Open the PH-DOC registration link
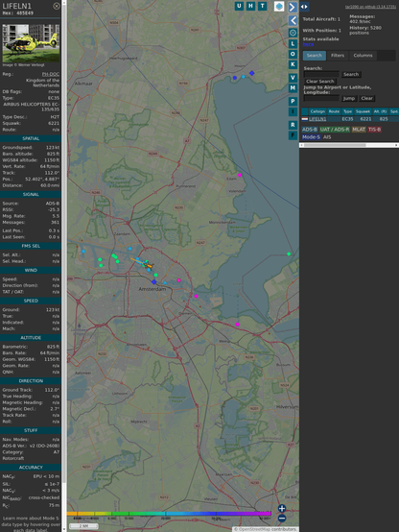The height and width of the screenshot is (532, 399). (51, 74)
